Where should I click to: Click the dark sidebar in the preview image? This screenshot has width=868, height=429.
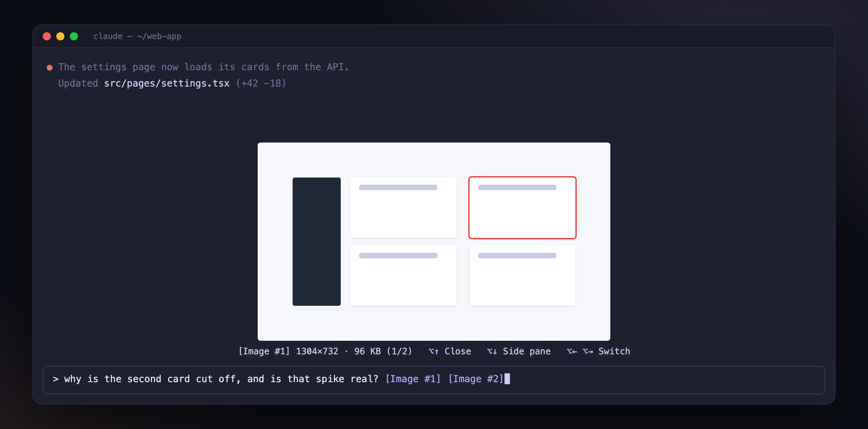click(x=317, y=242)
